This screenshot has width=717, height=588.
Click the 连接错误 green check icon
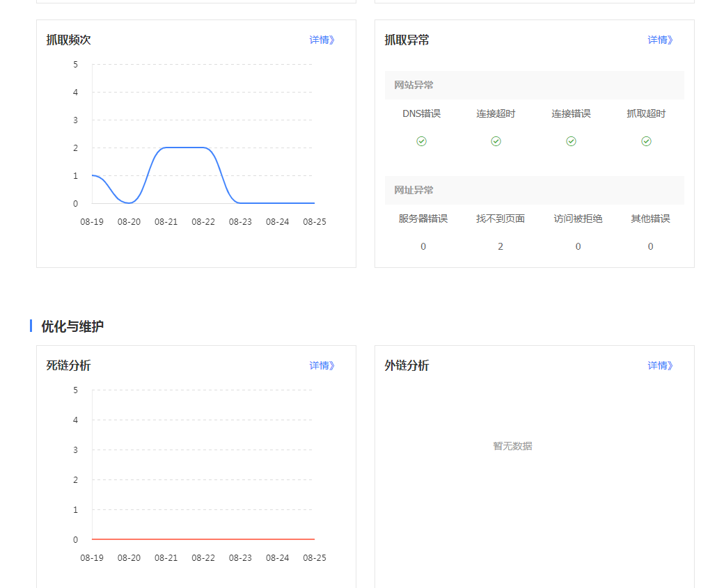coord(571,141)
